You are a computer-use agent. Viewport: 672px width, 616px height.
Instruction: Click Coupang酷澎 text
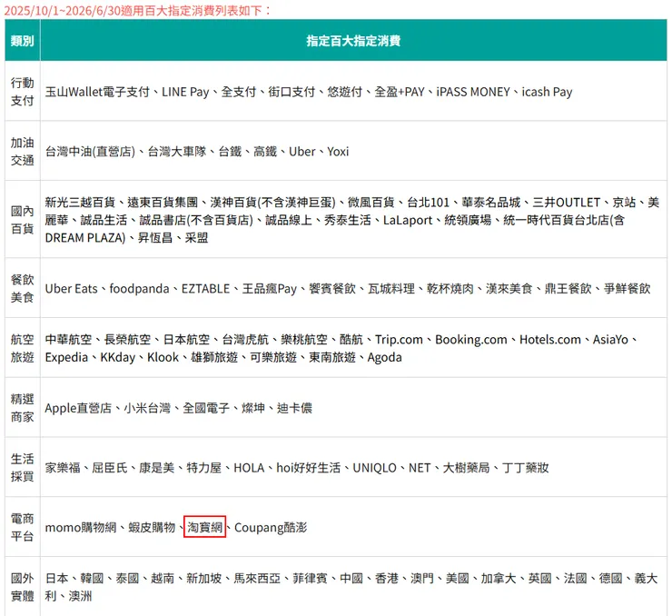[271, 527]
